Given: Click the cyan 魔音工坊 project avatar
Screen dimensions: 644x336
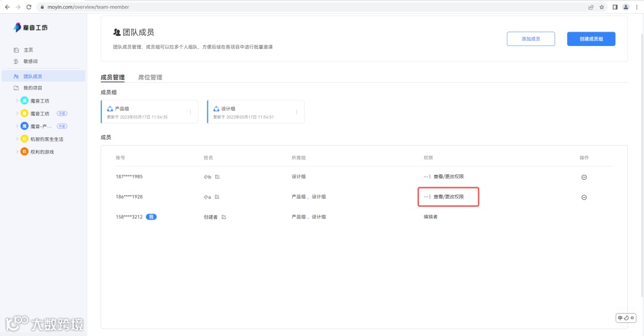Looking at the screenshot, I should 24,100.
